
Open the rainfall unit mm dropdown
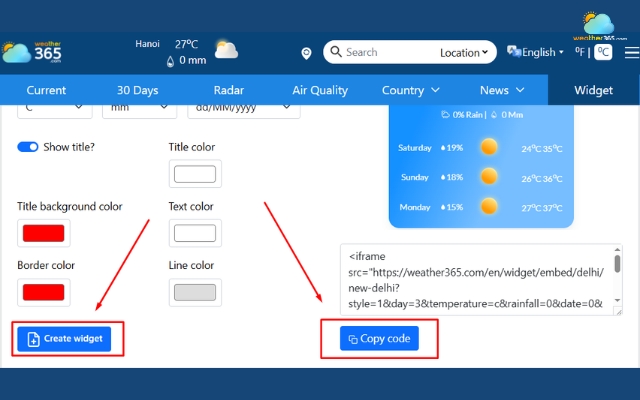click(x=140, y=110)
